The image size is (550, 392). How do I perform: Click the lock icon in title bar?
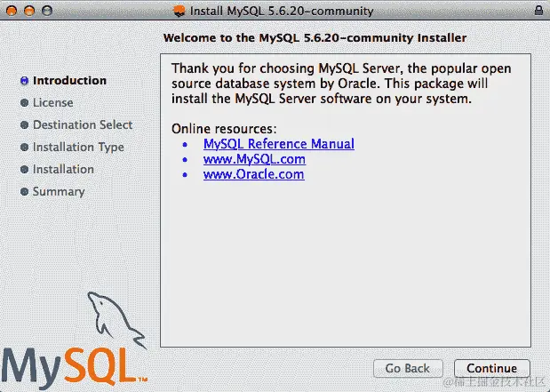pos(538,10)
